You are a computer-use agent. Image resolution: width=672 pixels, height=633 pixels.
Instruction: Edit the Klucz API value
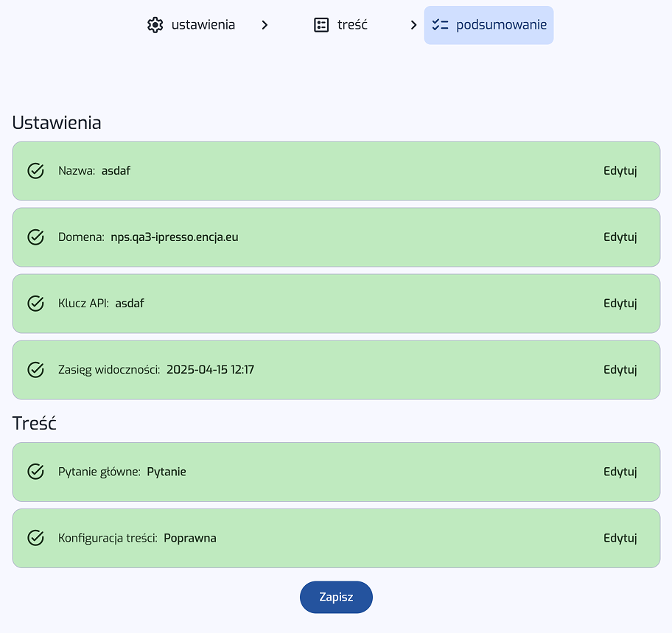620,304
